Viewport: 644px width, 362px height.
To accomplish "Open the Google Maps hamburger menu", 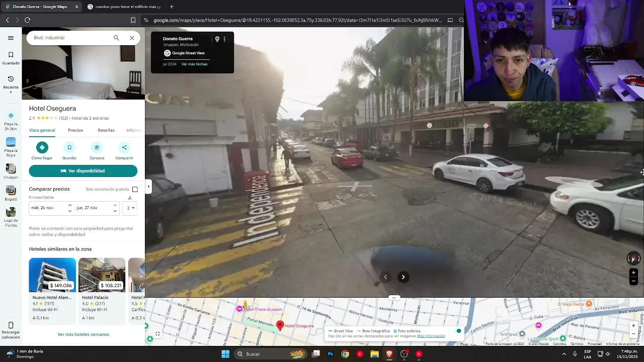I will pos(11,38).
